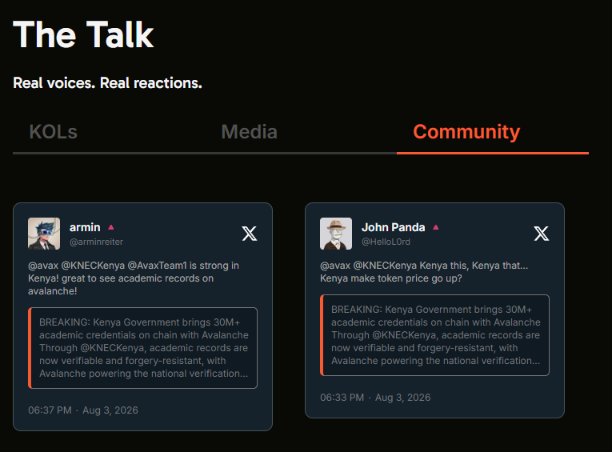Open the @HelloL0rd handle
Viewport: 612px width, 452px height.
(x=386, y=242)
